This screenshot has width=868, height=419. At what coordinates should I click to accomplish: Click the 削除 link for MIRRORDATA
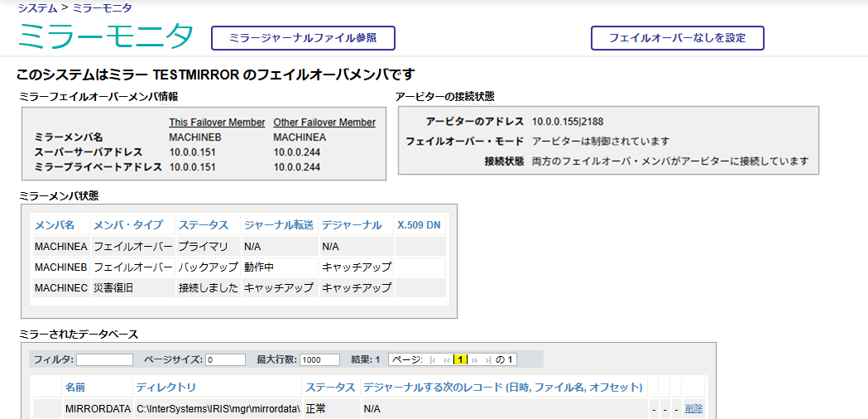(x=693, y=409)
